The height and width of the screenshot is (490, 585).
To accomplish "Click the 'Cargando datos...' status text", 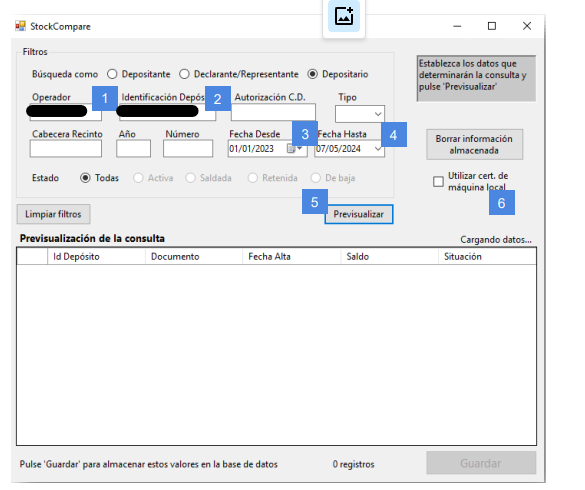I will (x=496, y=240).
